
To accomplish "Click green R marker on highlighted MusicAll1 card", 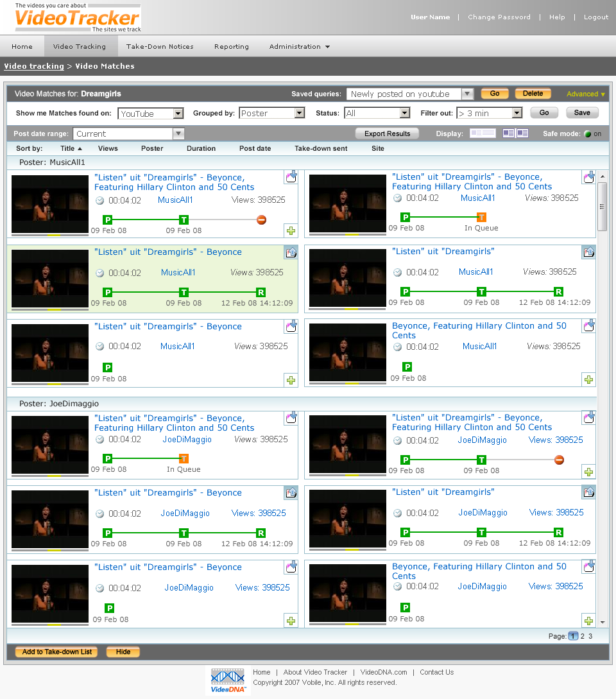I will [261, 293].
